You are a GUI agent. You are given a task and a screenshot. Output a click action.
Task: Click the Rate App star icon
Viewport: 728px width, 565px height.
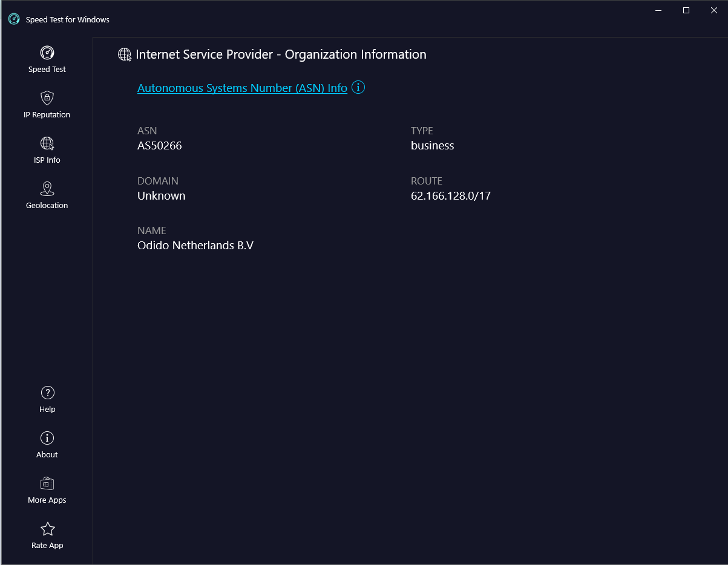pos(47,529)
